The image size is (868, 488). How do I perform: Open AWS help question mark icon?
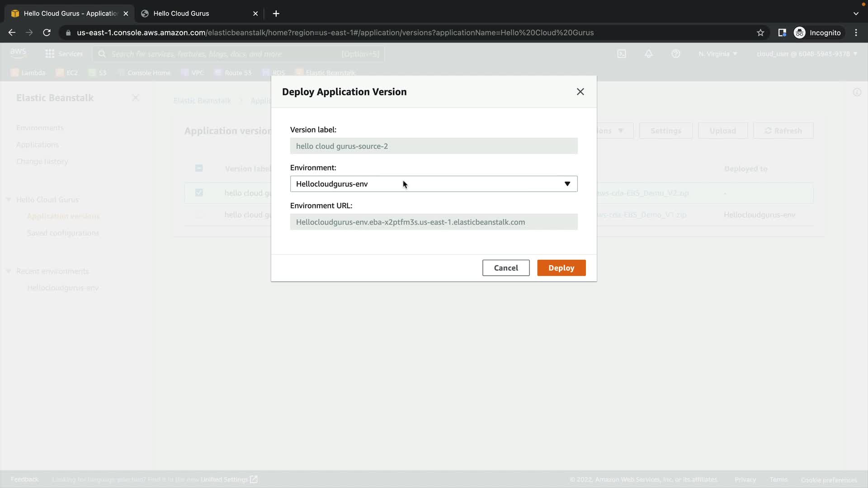point(675,54)
